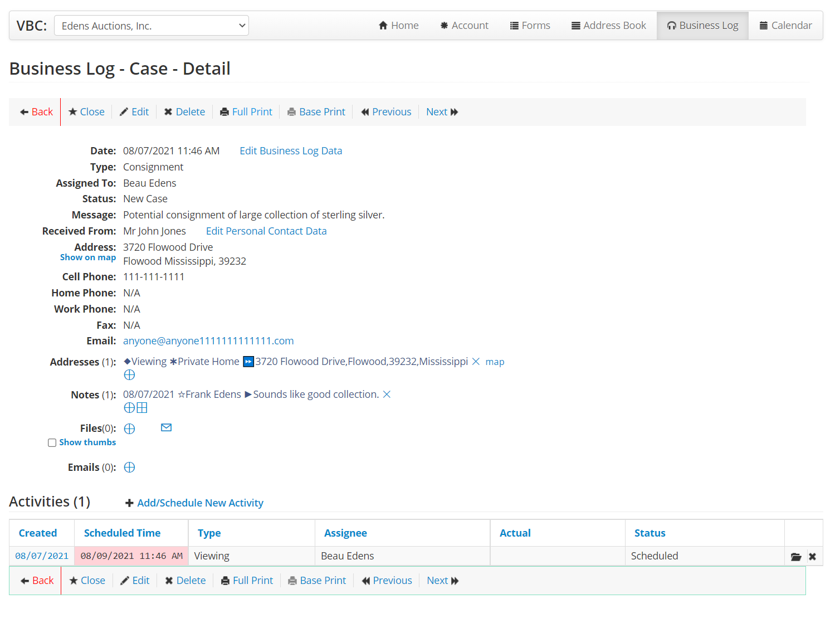Open the notes grid view icon
The height and width of the screenshot is (628, 840).
tap(142, 408)
